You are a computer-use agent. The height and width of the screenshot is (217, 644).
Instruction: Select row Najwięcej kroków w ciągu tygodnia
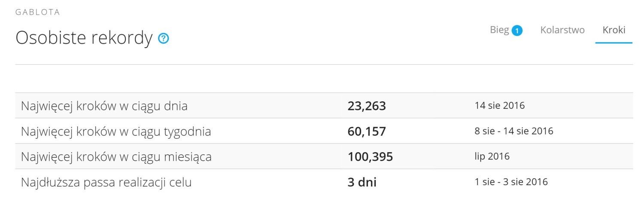click(x=324, y=131)
